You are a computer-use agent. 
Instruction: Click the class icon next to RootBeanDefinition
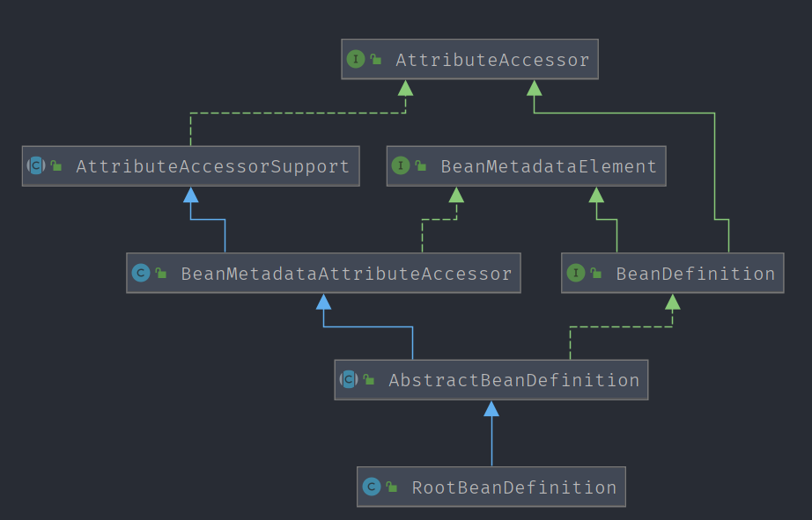[x=371, y=487]
